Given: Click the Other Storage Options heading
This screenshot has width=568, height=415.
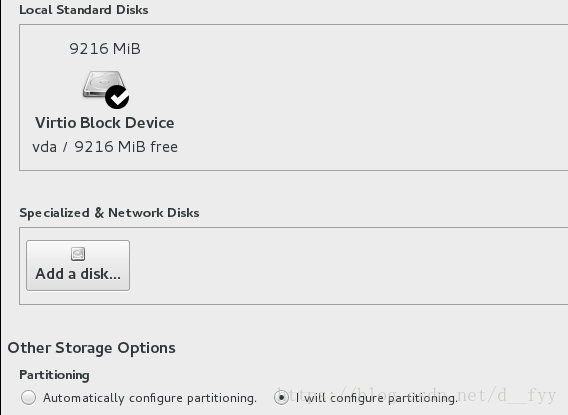Looking at the screenshot, I should (92, 348).
